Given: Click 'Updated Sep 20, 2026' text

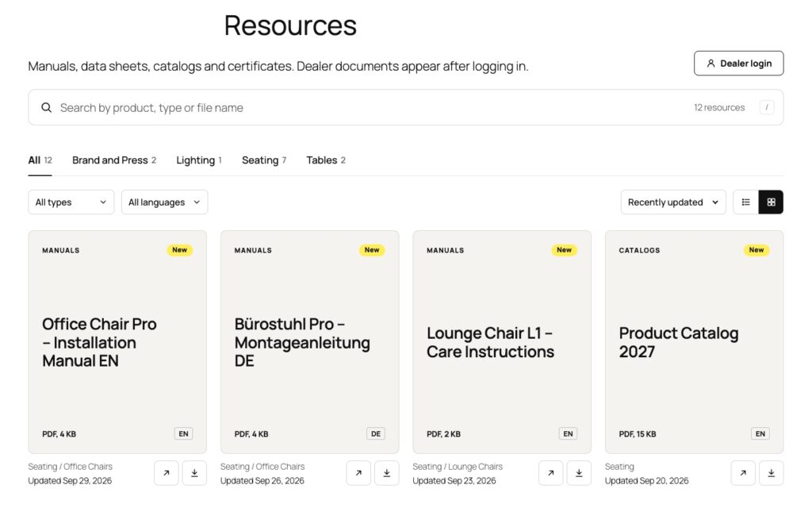Looking at the screenshot, I should tap(647, 480).
